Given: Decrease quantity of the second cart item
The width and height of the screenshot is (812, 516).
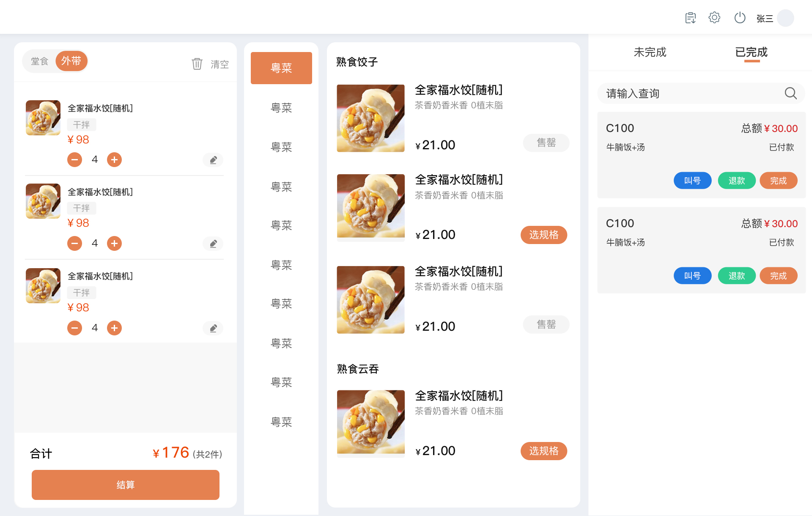Looking at the screenshot, I should pyautogui.click(x=75, y=243).
